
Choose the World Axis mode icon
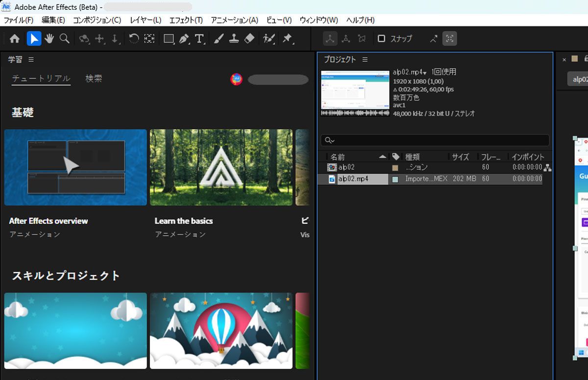coord(346,38)
